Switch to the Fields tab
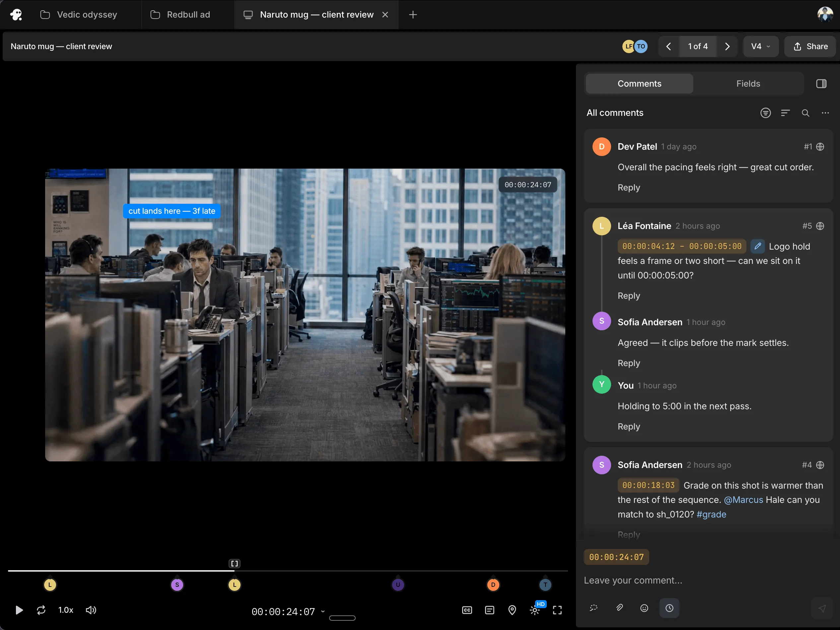 tap(748, 84)
